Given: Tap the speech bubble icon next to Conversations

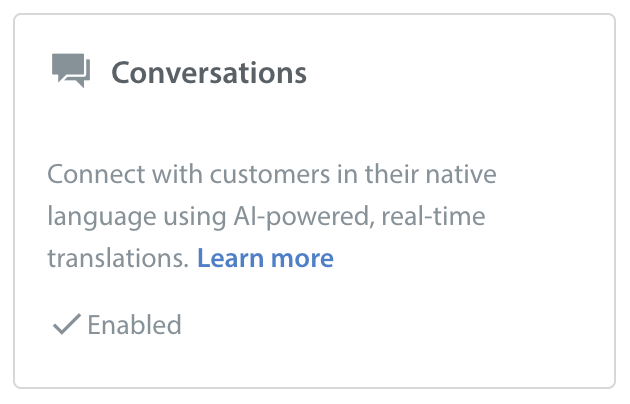Looking at the screenshot, I should click(x=70, y=72).
